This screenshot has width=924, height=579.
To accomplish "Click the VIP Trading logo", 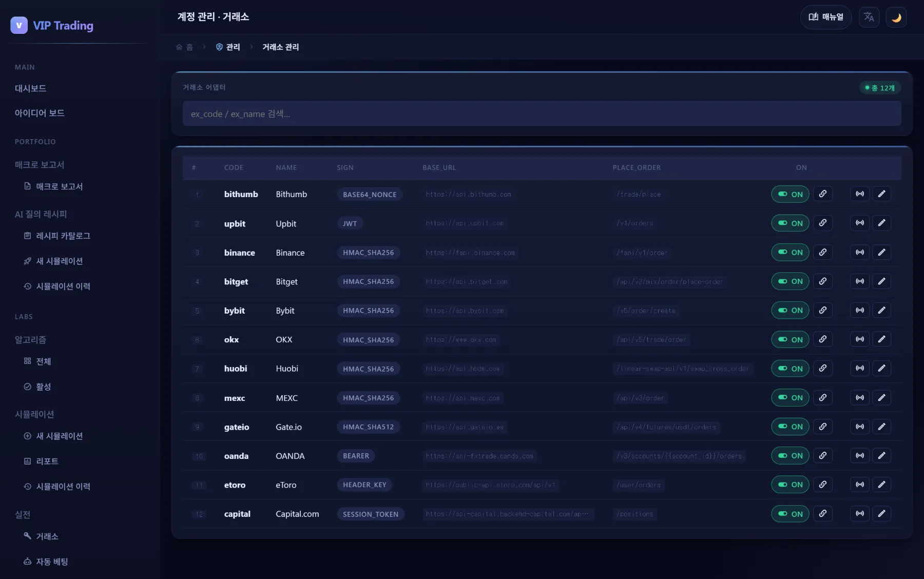I will click(x=52, y=25).
